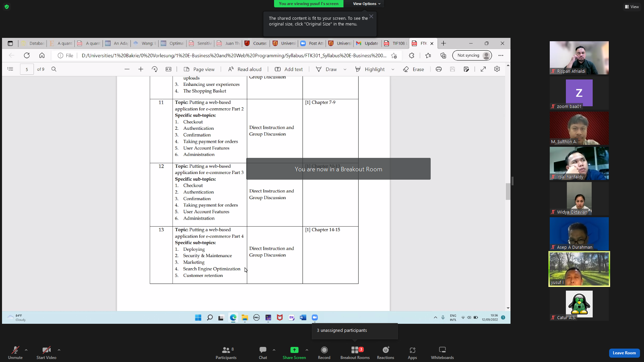The image size is (644, 362).
Task: Open the Reactions menu
Action: 385,352
